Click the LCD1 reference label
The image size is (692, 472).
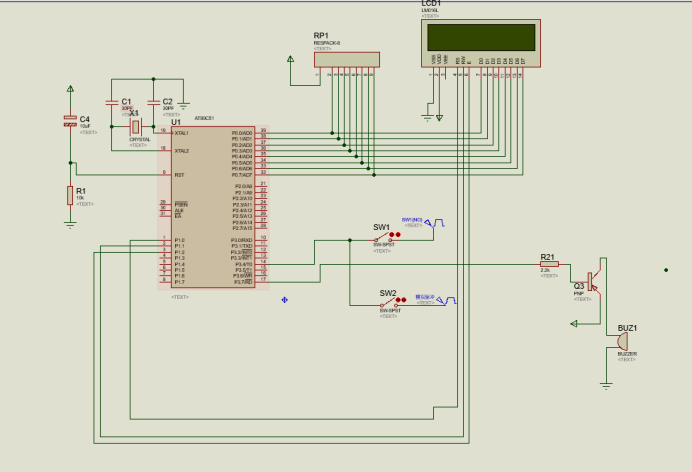[431, 4]
